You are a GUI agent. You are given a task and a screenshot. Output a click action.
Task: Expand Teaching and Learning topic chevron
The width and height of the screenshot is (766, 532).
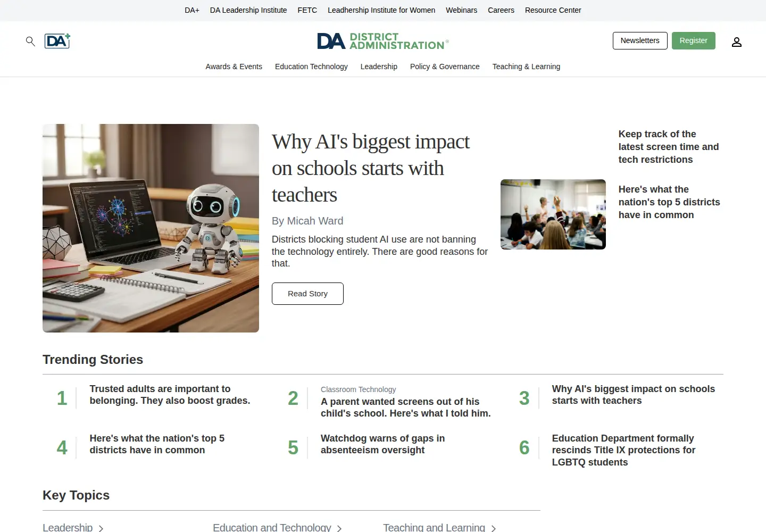point(494,528)
